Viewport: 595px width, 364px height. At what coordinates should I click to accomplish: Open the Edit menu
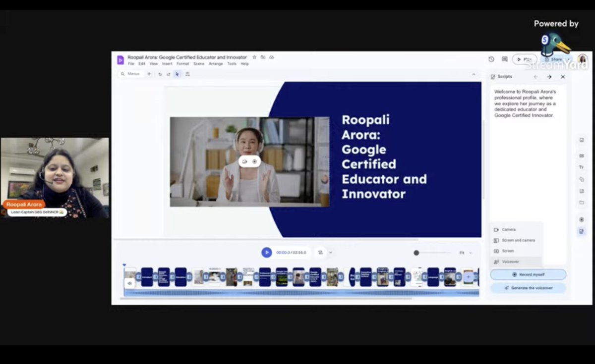[142, 64]
